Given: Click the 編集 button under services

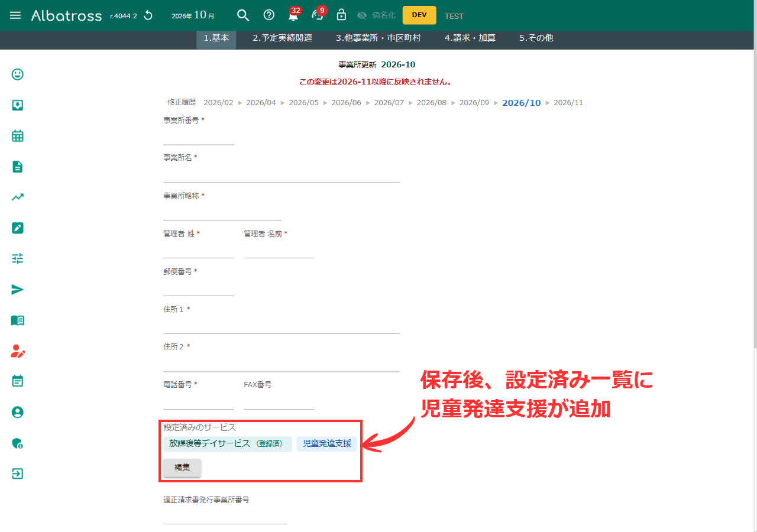Looking at the screenshot, I should point(182,468).
